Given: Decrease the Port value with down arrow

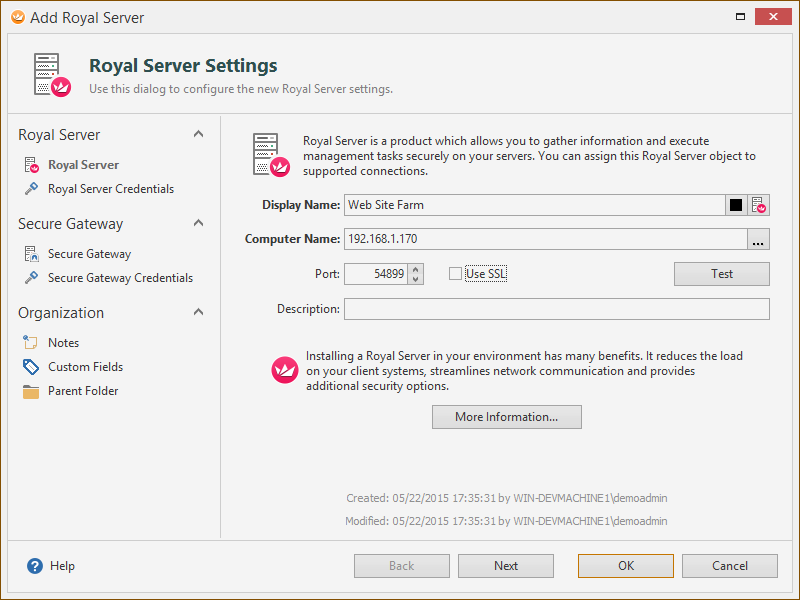Looking at the screenshot, I should pyautogui.click(x=416, y=279).
